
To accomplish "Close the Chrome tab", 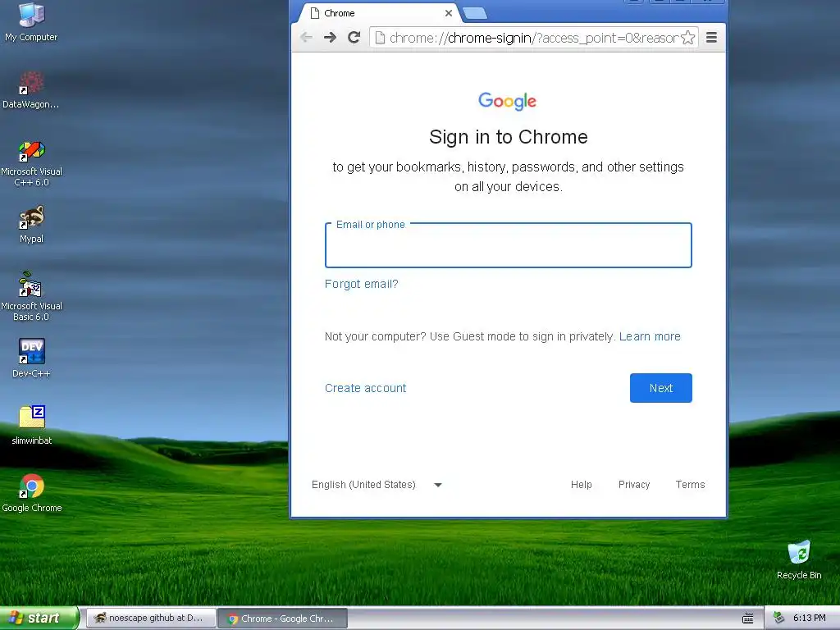I will (449, 13).
